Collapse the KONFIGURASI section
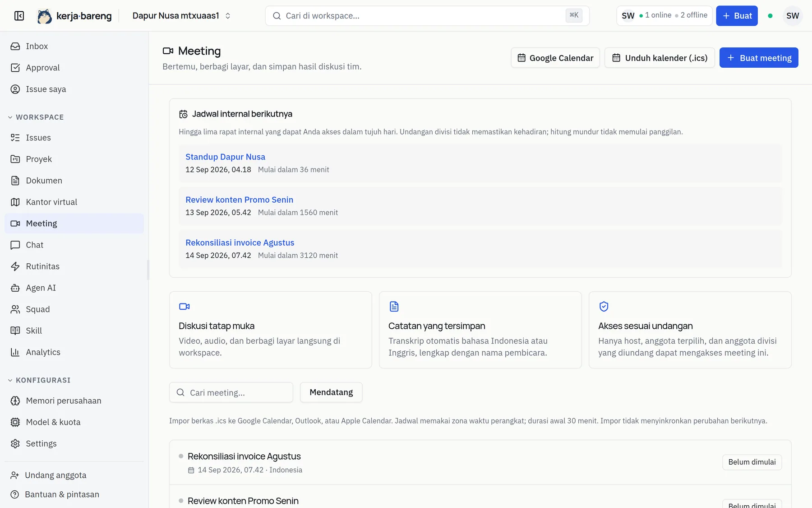Screen dimensions: 812x508 pyautogui.click(x=39, y=380)
